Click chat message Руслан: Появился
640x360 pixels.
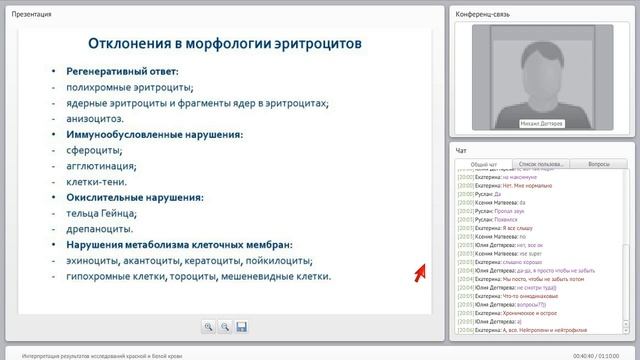[x=487, y=220]
